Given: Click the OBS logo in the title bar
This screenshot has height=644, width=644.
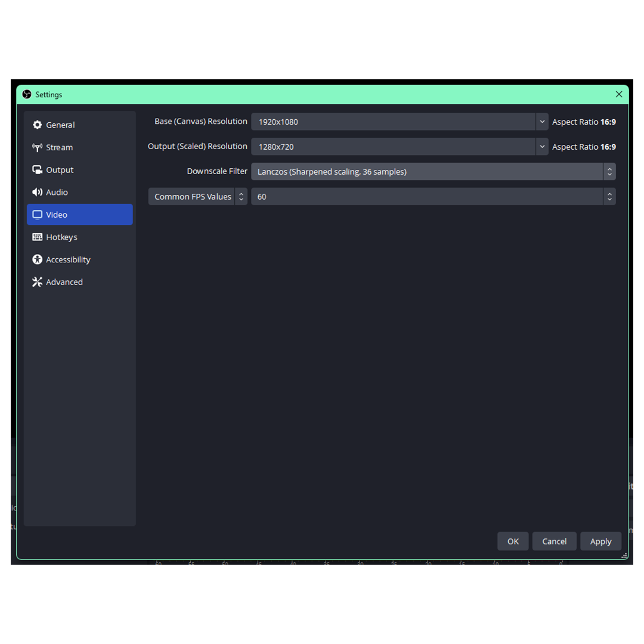Looking at the screenshot, I should coord(27,94).
